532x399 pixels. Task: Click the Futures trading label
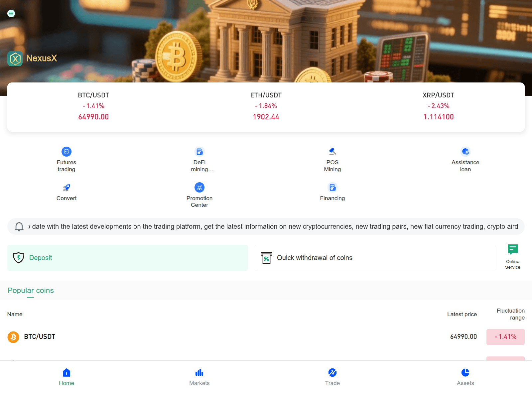click(66, 166)
